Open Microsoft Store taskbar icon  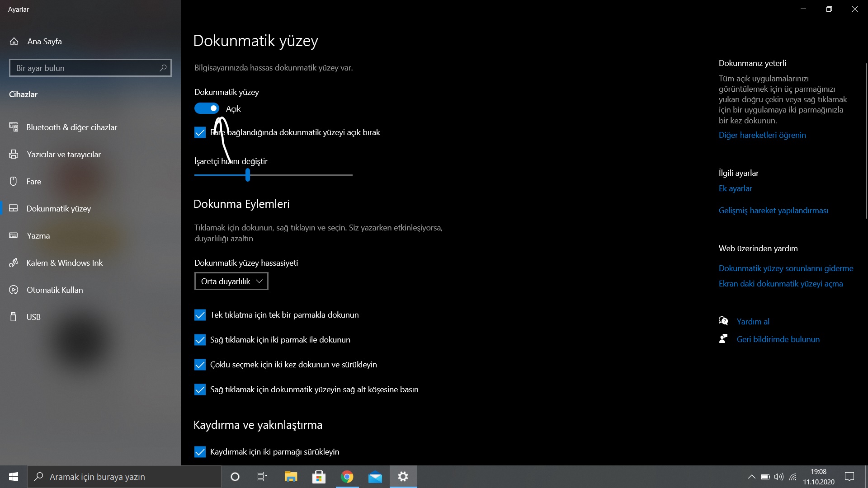(x=319, y=477)
